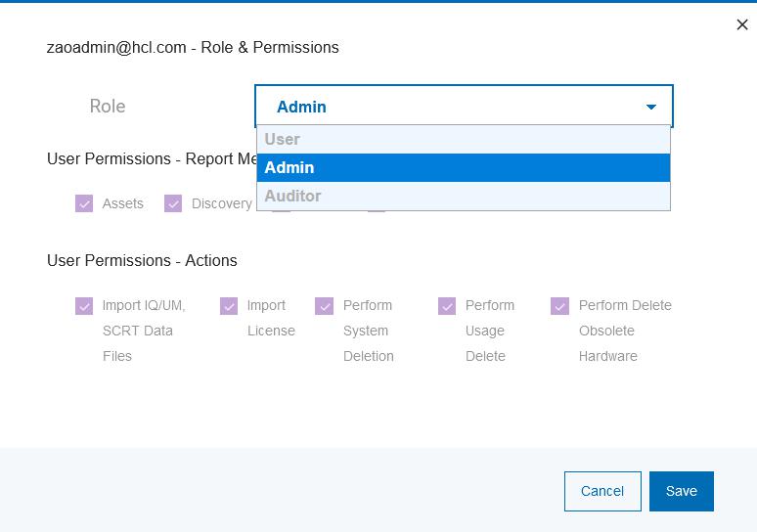Uncheck Perform Usage Delete checkbox

(447, 306)
